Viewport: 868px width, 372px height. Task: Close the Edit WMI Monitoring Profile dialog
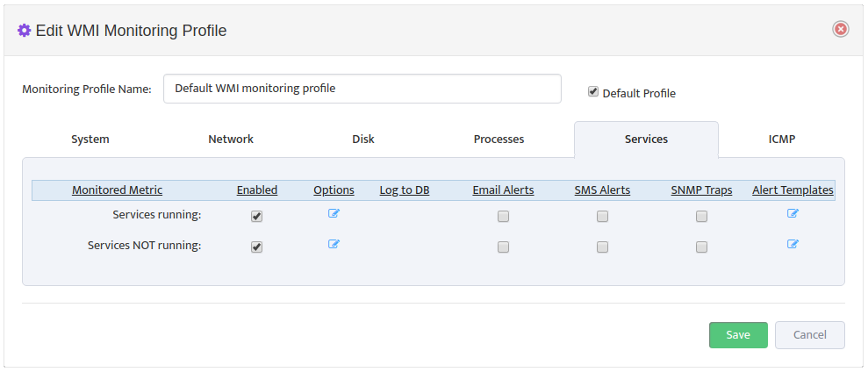pyautogui.click(x=840, y=29)
